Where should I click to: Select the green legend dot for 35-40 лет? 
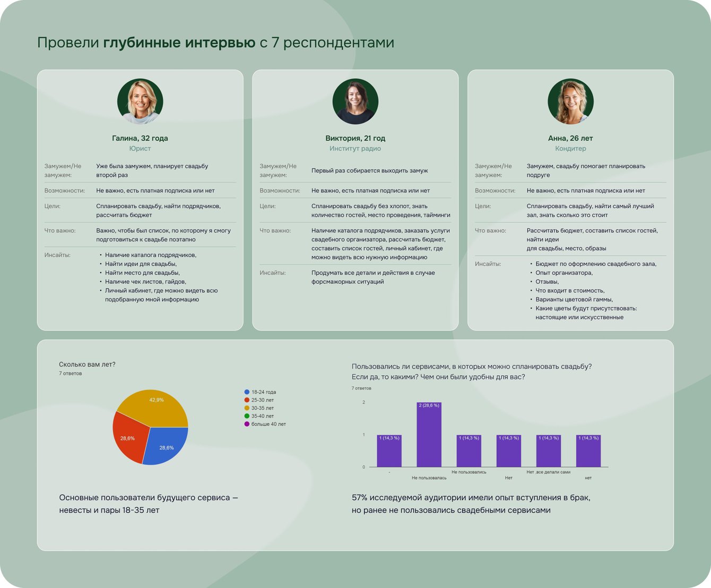247,416
